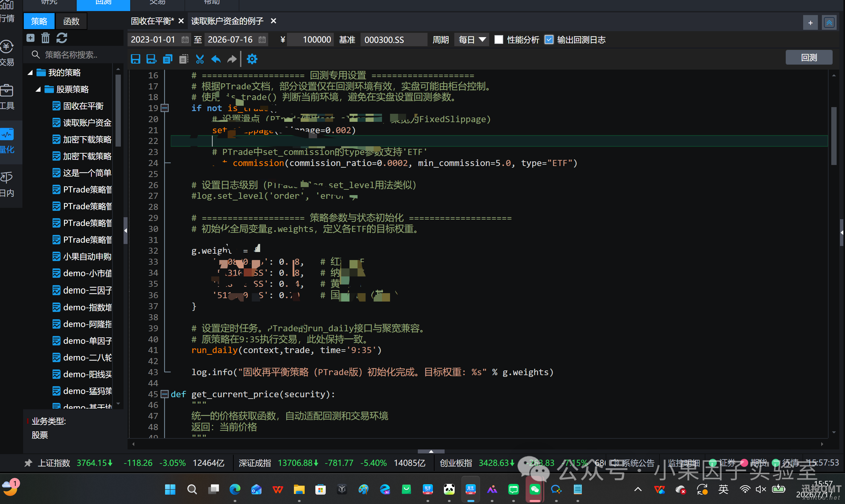Open 固收在平衡 strategy in tree

pos(83,106)
